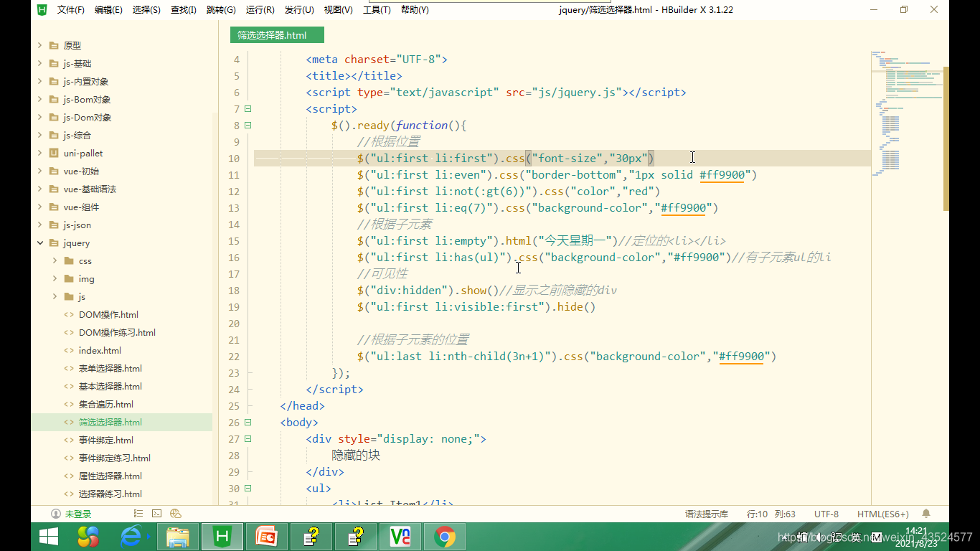The image size is (980, 551).
Task: Click the 行:10 列:63 cursor position indicator
Action: point(771,514)
